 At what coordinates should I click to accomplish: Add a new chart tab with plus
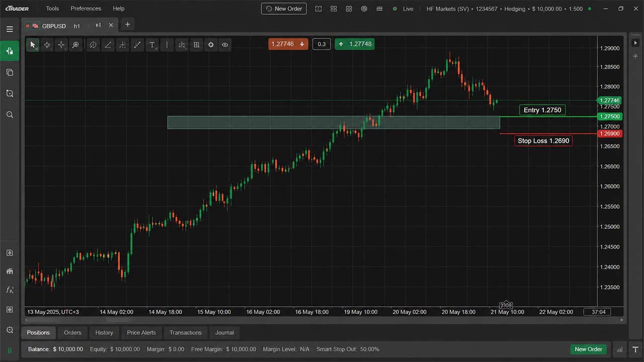tap(127, 24)
